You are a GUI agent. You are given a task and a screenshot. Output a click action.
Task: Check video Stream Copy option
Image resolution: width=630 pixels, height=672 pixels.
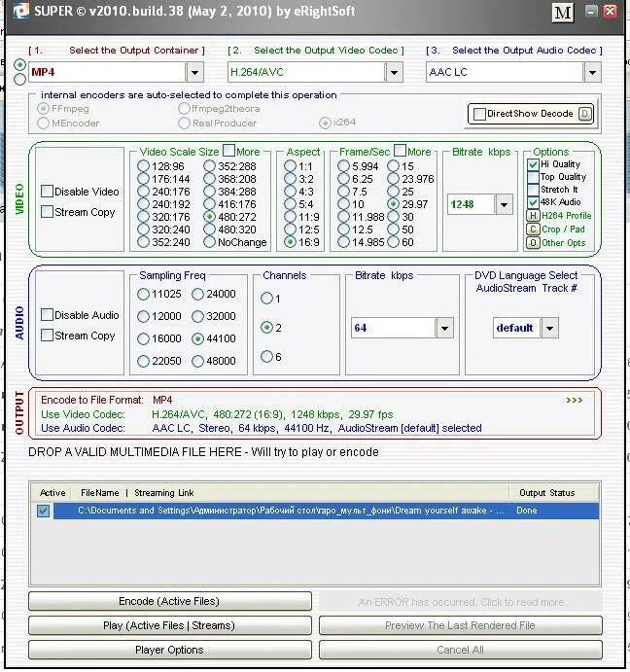47,212
